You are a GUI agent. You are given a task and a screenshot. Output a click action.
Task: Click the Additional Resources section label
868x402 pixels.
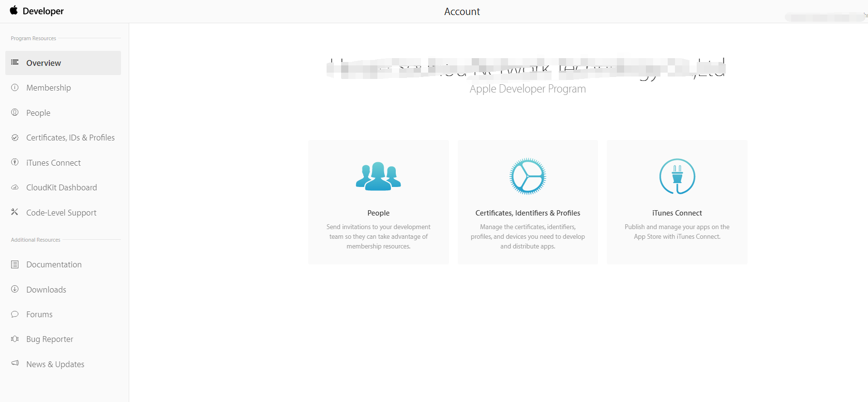(x=36, y=240)
